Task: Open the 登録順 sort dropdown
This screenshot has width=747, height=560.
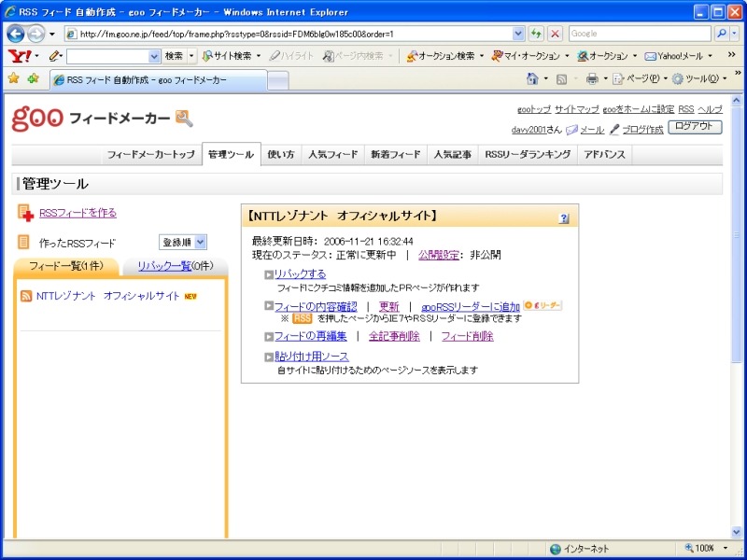Action: [x=183, y=242]
